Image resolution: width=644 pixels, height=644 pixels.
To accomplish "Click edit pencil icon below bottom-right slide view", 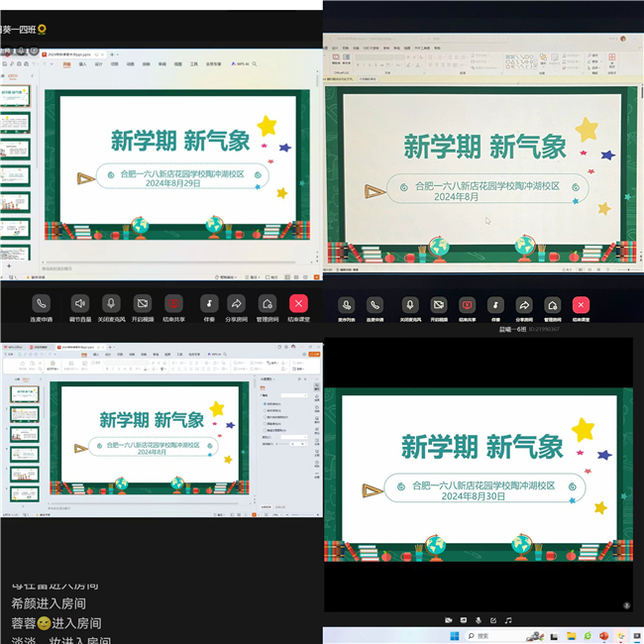I will pos(493,620).
